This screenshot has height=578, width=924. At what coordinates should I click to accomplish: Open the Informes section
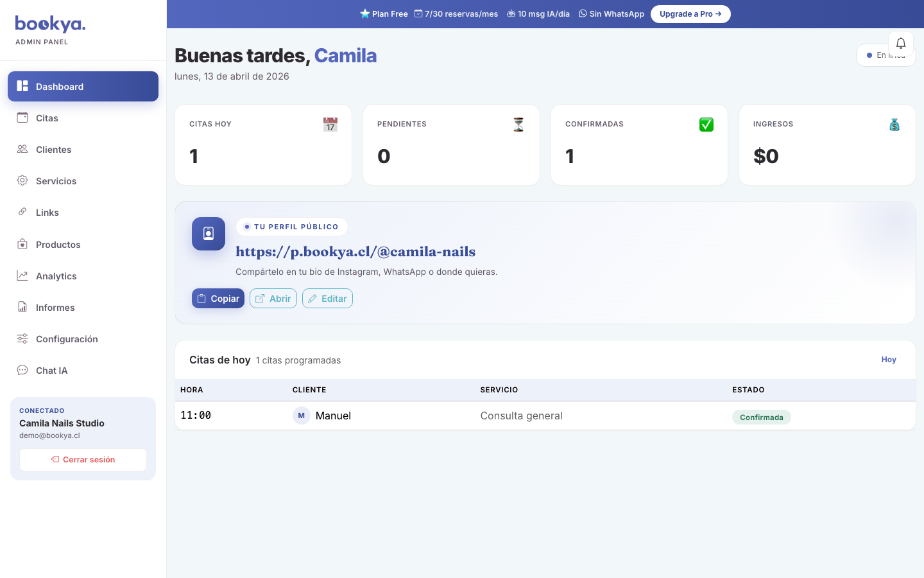coord(83,308)
